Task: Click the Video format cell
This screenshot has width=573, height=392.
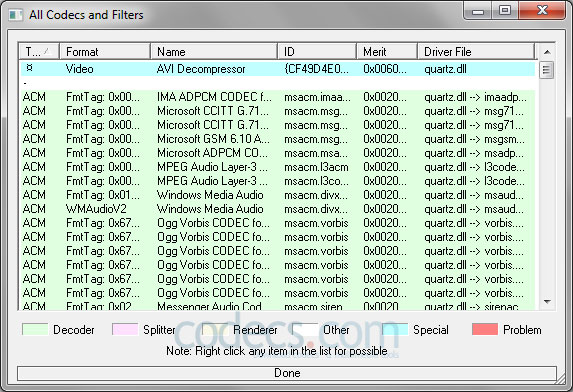Action: (x=79, y=69)
